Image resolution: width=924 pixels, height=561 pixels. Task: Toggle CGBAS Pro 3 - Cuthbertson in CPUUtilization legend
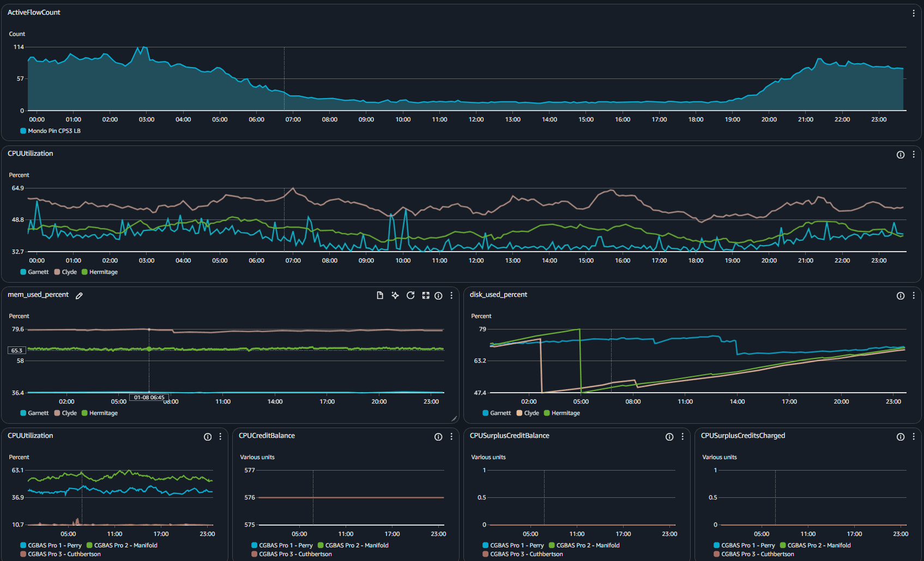[61, 554]
